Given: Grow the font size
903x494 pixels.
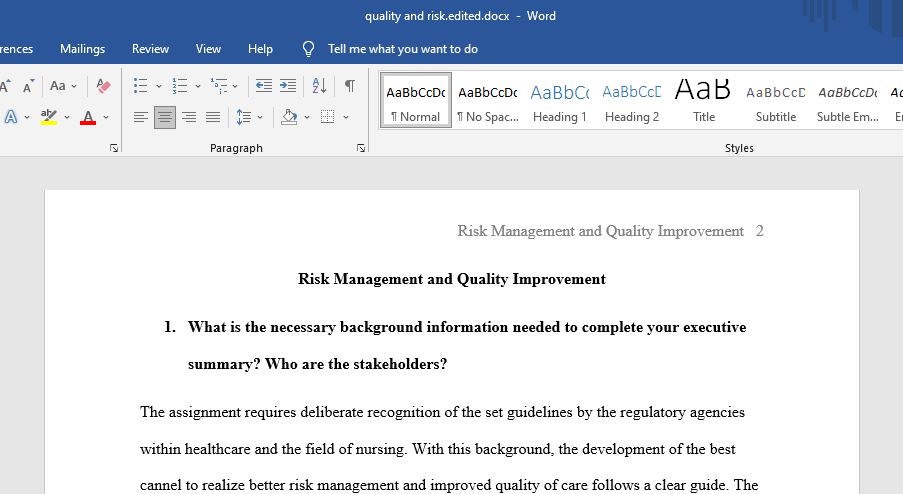Looking at the screenshot, I should coord(5,86).
